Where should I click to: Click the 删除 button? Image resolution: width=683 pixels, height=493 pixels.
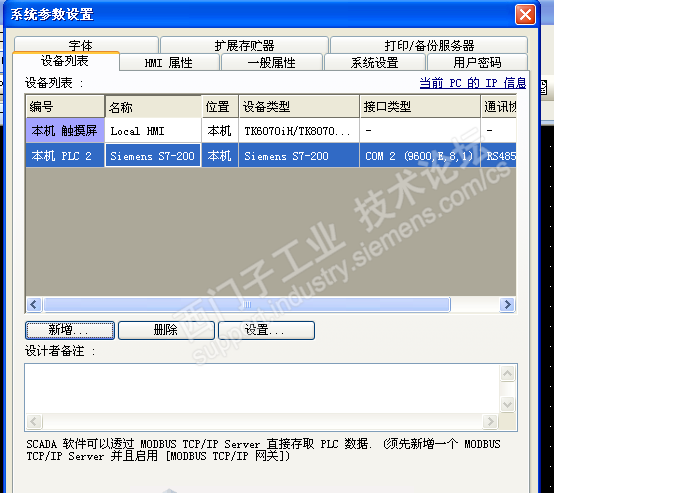166,330
